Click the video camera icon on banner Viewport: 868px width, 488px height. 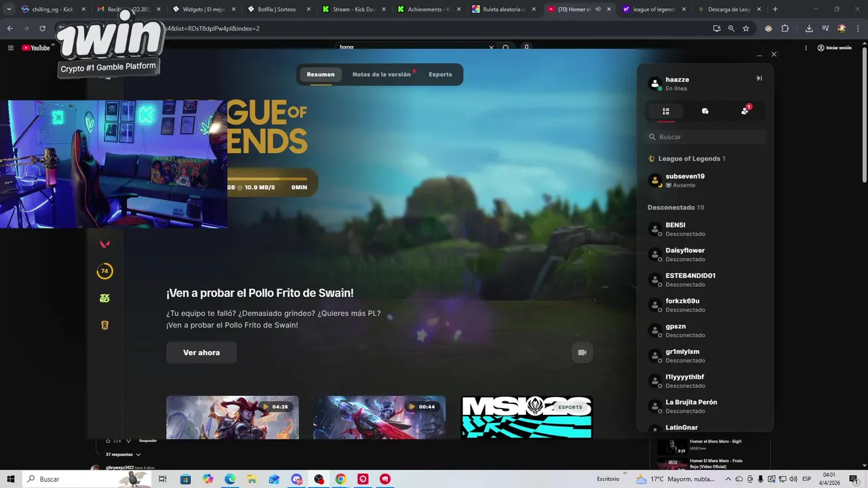point(582,352)
